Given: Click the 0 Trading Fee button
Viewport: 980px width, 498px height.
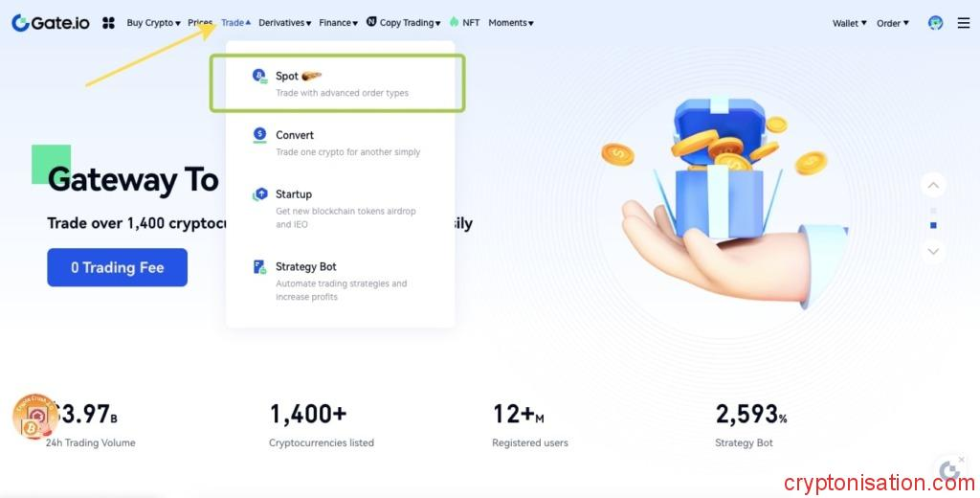Looking at the screenshot, I should (117, 267).
